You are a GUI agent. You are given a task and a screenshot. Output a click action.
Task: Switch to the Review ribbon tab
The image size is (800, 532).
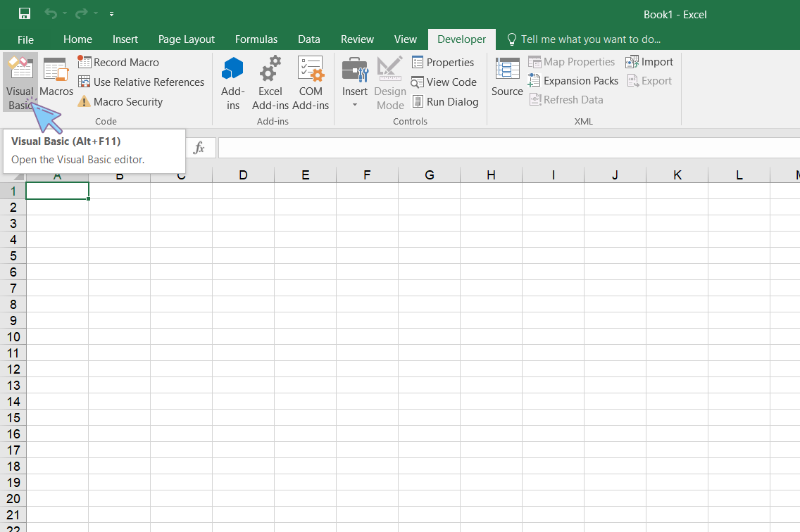[357, 39]
